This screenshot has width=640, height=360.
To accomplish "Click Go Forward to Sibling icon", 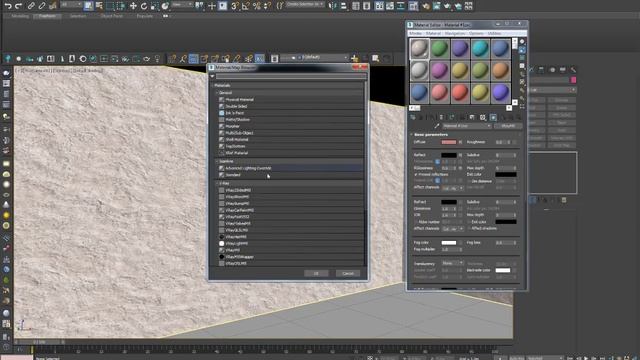I will coord(519,118).
